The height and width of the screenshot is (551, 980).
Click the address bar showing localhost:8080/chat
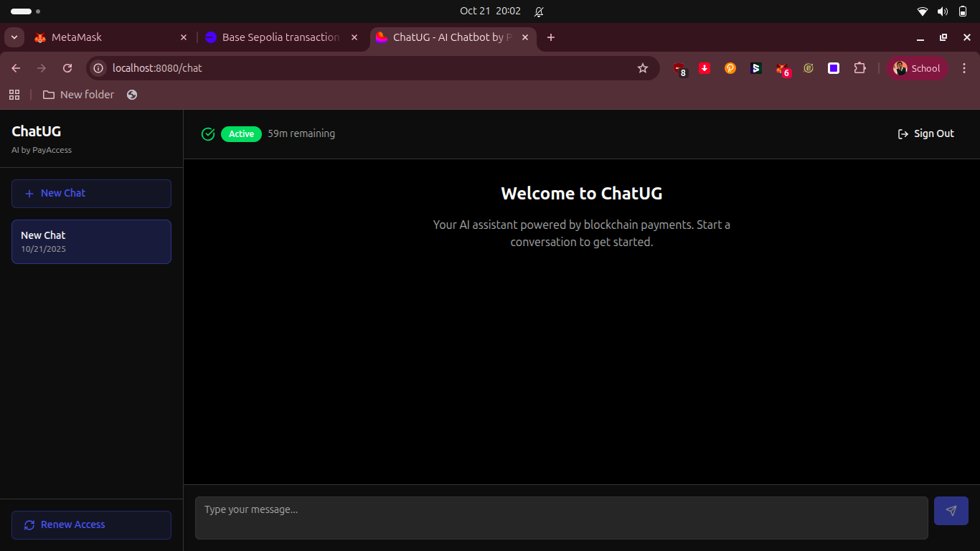coord(373,68)
